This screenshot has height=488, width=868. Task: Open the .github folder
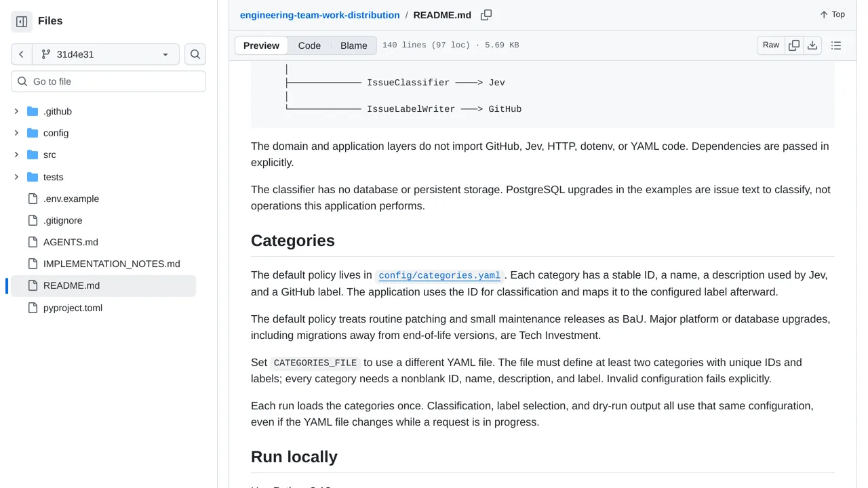pyautogui.click(x=58, y=111)
